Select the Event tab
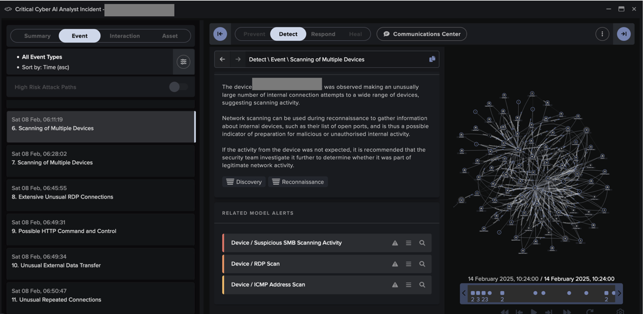Screen dimensions: 644x314 click(79, 36)
